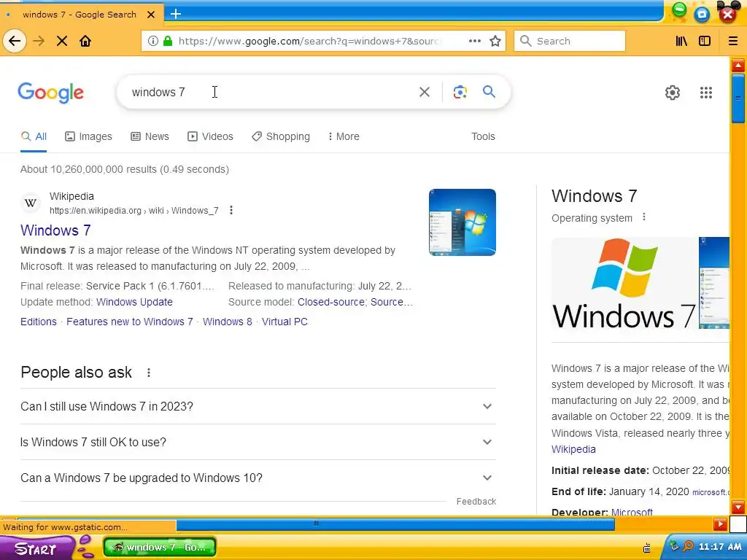747x560 pixels.
Task: Show the sidebars icon
Action: (x=705, y=41)
